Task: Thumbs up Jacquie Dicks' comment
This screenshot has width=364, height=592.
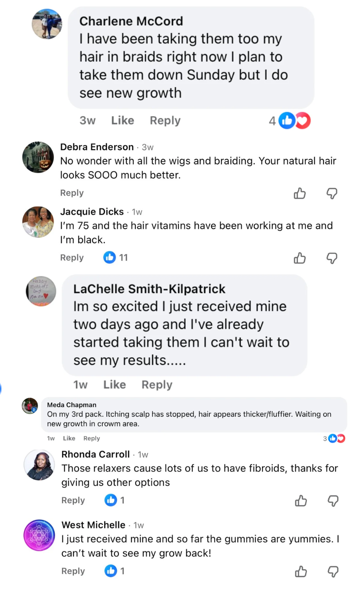Action: (299, 258)
